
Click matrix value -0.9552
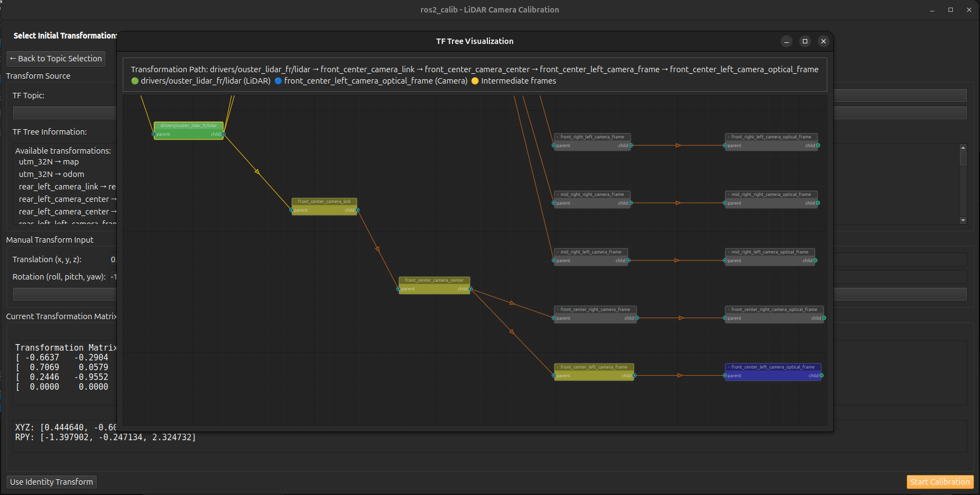(x=91, y=377)
